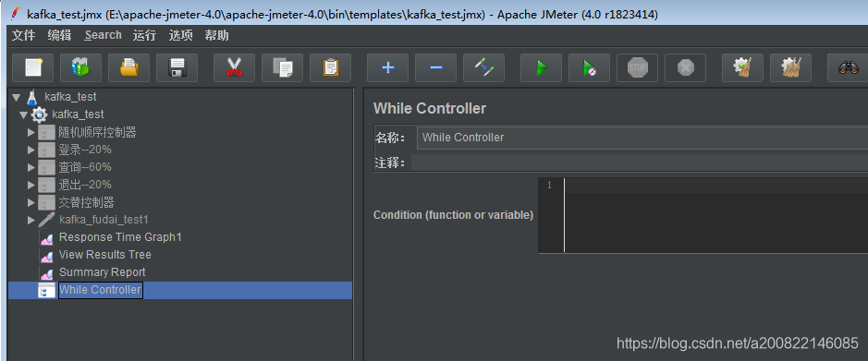868x361 pixels.
Task: Click Start no pauses icon
Action: coord(589,68)
